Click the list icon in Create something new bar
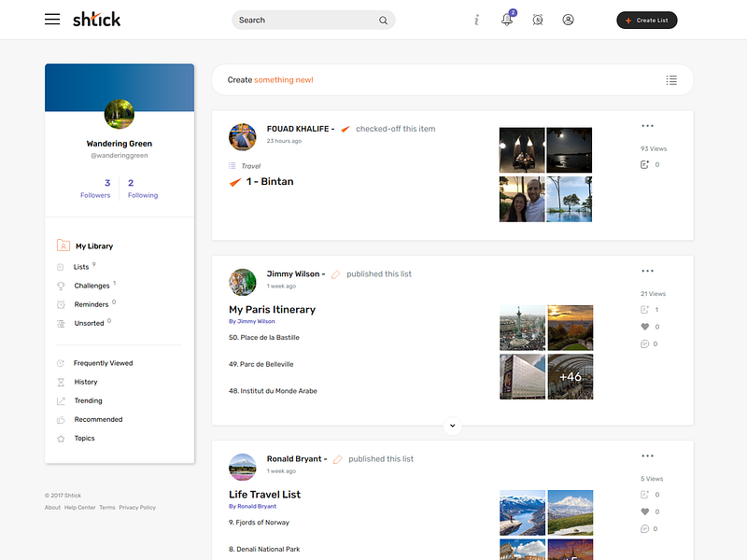This screenshot has height=560, width=747. (671, 80)
